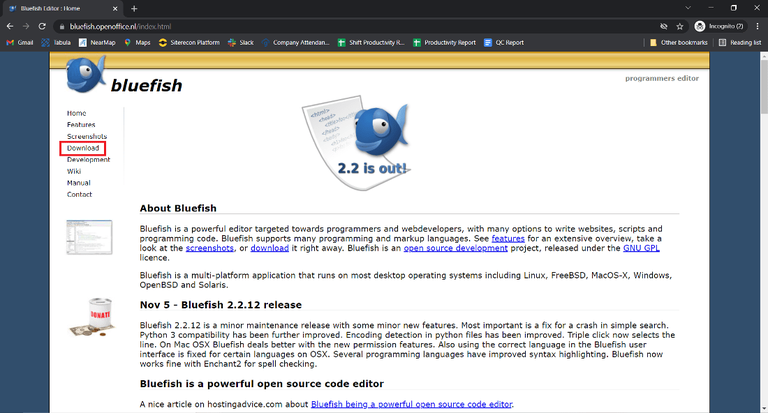
Task: Reload the page with the refresh icon
Action: [x=42, y=26]
